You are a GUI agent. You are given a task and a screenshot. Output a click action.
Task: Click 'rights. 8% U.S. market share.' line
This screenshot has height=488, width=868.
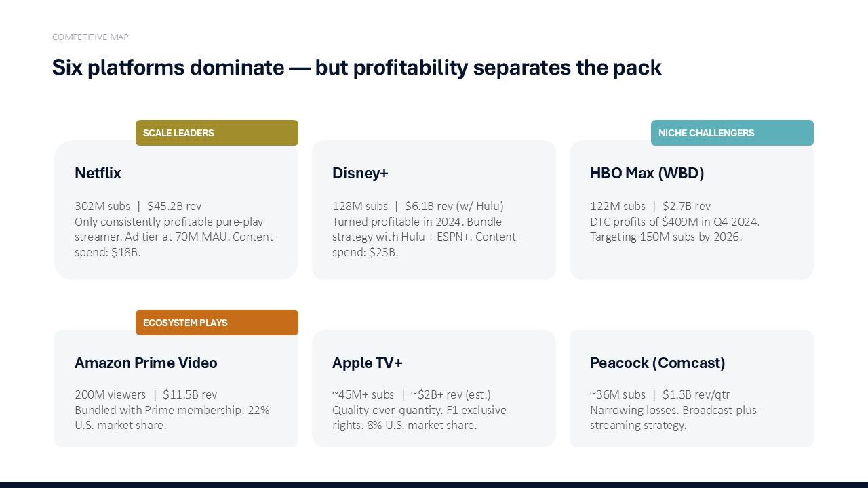point(405,426)
